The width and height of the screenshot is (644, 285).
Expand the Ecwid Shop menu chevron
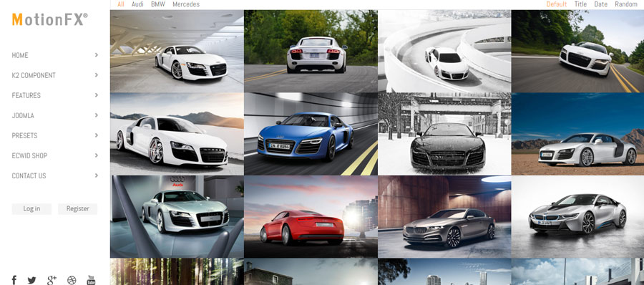click(97, 155)
